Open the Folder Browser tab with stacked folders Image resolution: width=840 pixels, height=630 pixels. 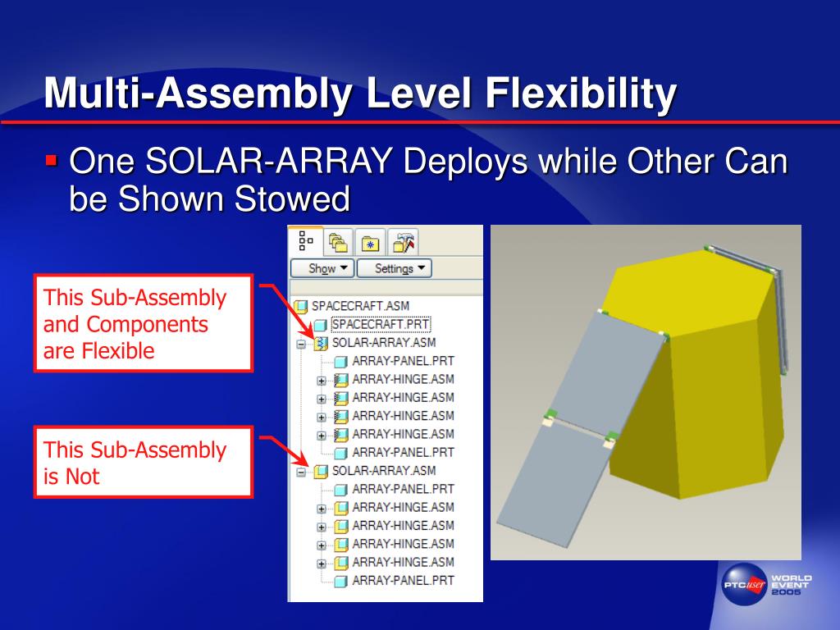(x=338, y=243)
